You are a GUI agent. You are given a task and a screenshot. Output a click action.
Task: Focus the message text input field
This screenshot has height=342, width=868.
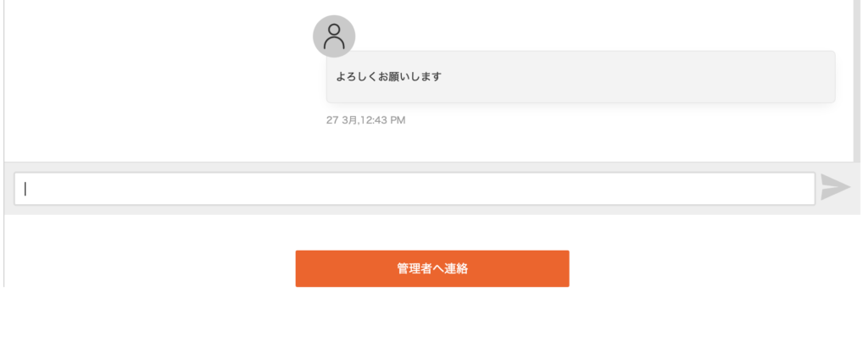point(414,189)
